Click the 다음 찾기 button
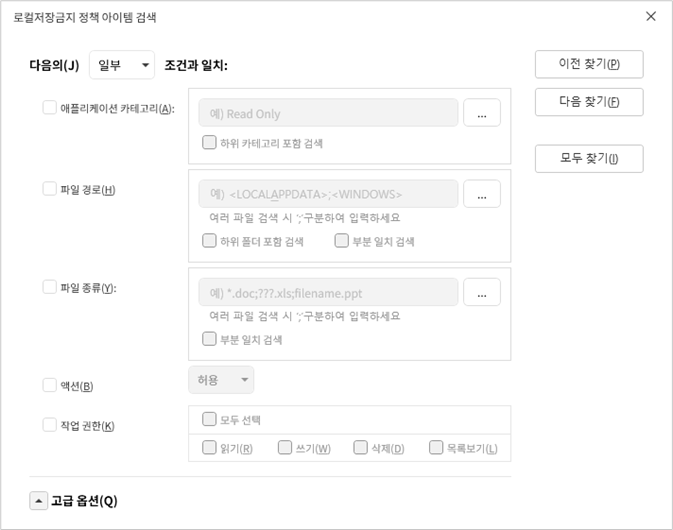Screen dimensions: 673x530 [589, 102]
